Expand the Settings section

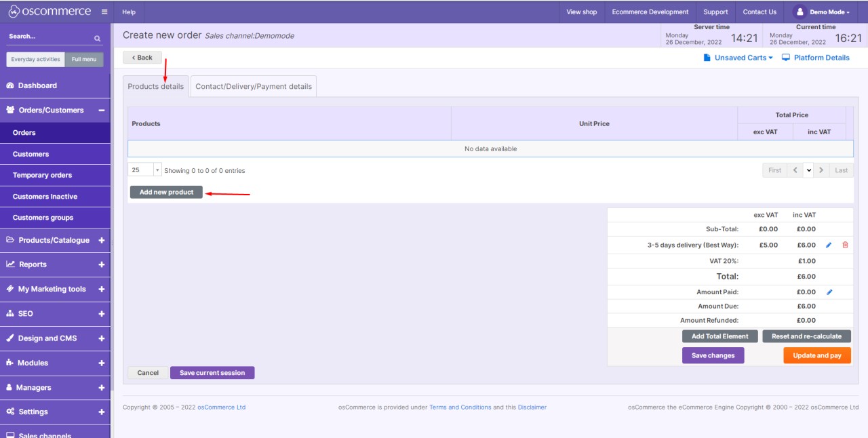pos(102,412)
